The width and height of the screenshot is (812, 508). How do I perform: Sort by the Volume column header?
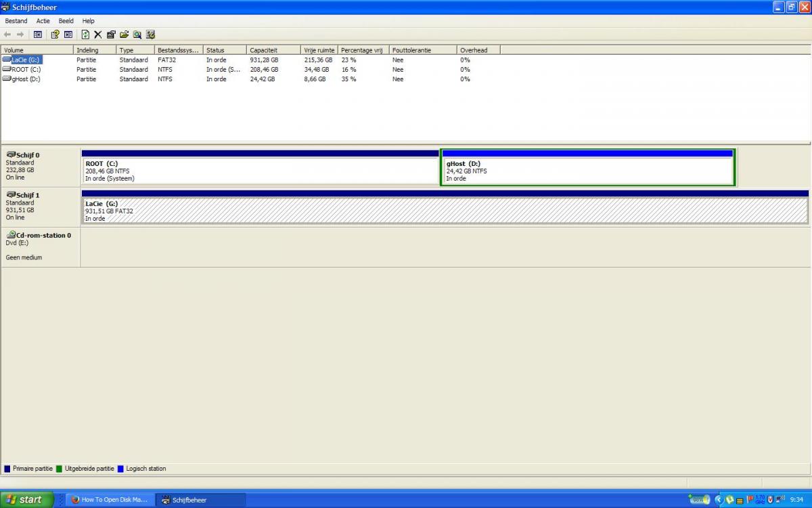click(37, 50)
